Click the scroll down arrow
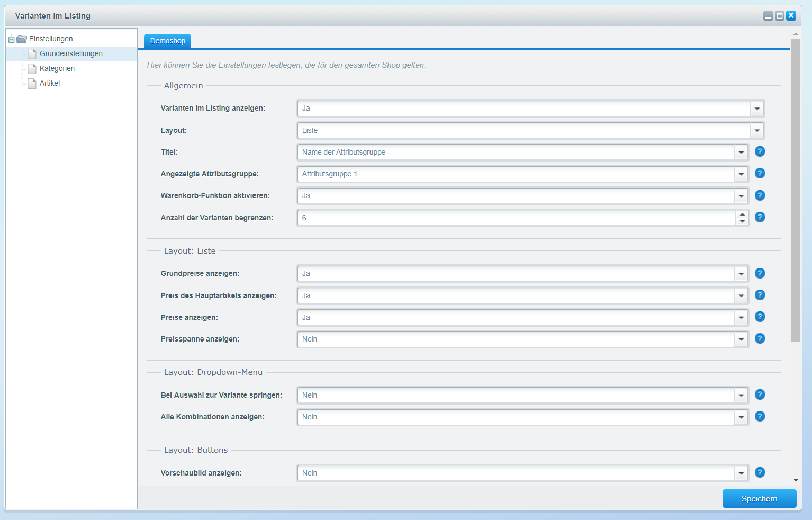 (796, 480)
